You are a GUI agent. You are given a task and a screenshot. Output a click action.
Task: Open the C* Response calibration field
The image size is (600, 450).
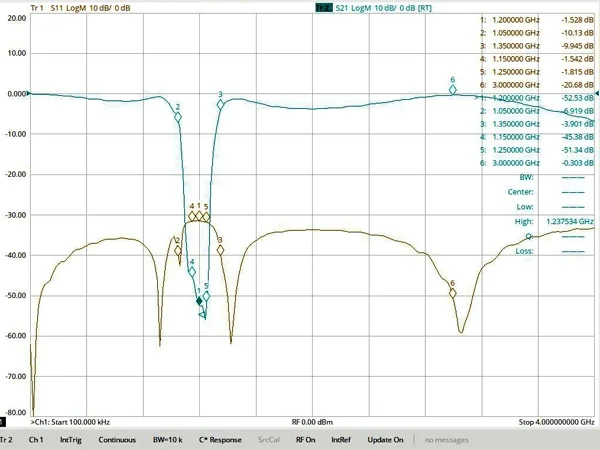[220, 440]
